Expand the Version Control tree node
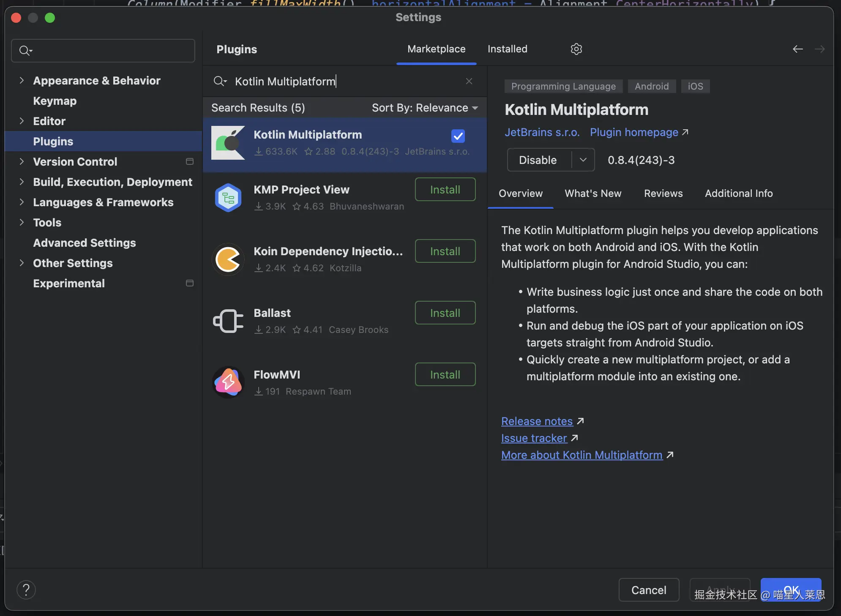Image resolution: width=841 pixels, height=616 pixels. 22,161
